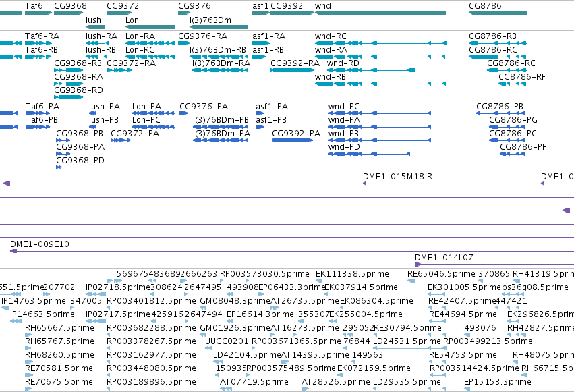Viewport: 574px width, 392px height.
Task: Click protein Lon-PA
Action: 147,107
